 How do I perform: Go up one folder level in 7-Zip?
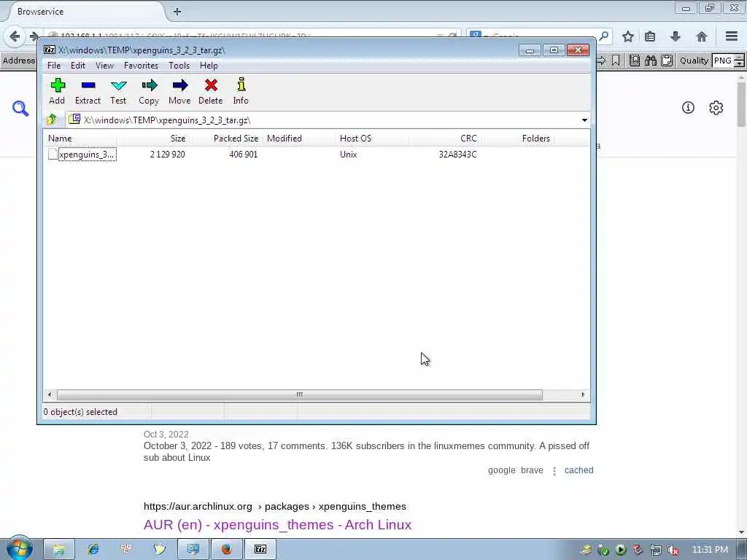pos(52,120)
